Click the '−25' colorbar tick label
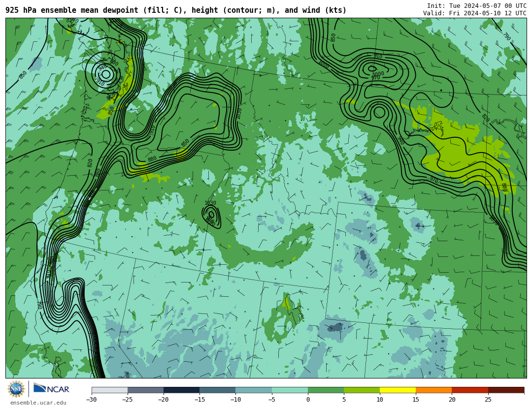Image resolution: width=532 pixels, height=409 pixels. point(127,400)
